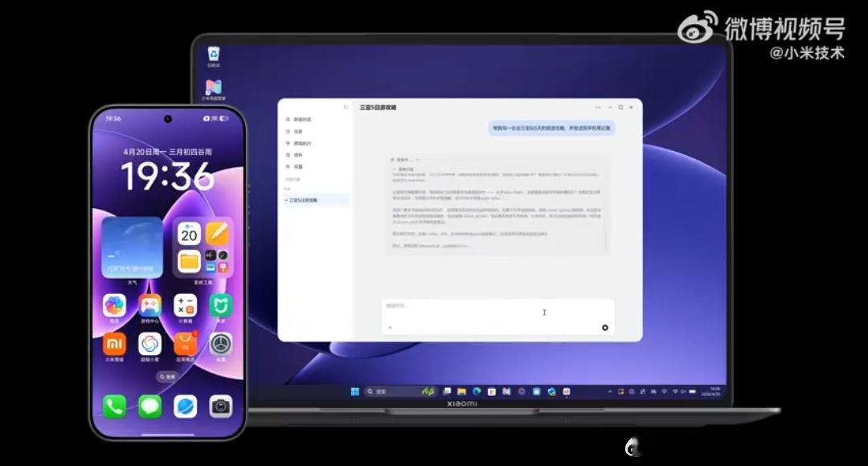Maximize the chat app window
The height and width of the screenshot is (466, 868).
point(620,108)
